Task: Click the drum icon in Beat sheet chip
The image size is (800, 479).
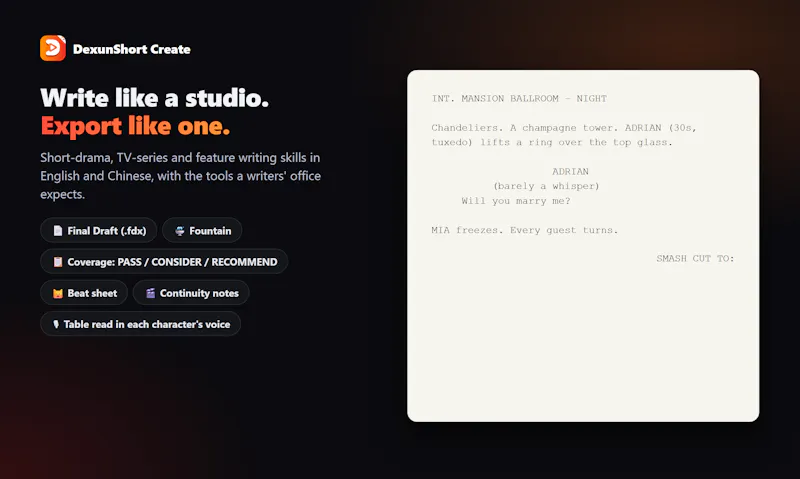Action: click(x=58, y=293)
